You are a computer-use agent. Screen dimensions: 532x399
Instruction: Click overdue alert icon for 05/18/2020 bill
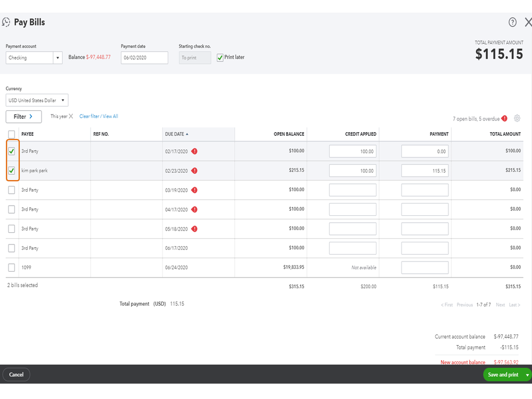tap(194, 229)
